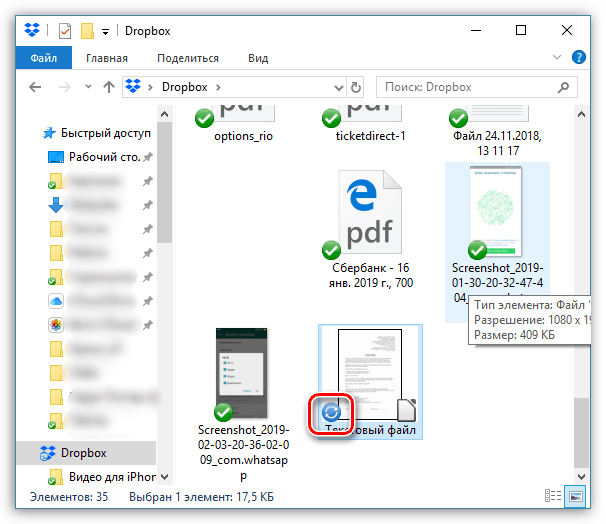Select the ticketdirect-1 file
The height and width of the screenshot is (524, 606).
pos(370,136)
